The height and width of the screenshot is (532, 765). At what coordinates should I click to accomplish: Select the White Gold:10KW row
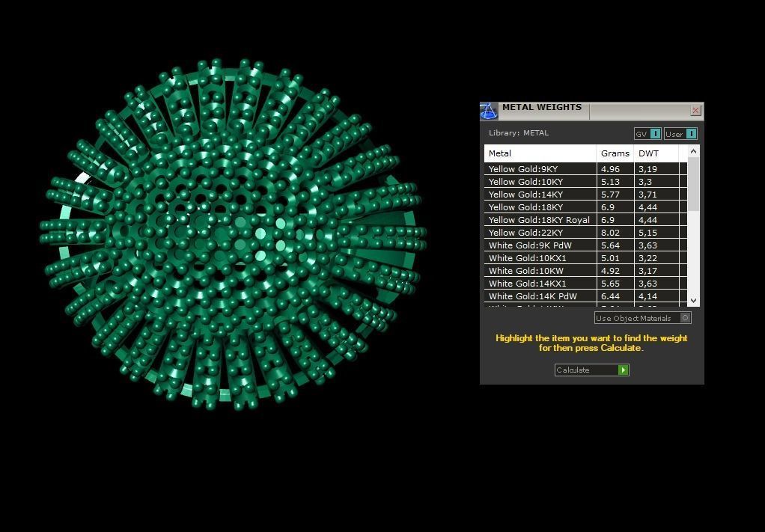point(585,270)
